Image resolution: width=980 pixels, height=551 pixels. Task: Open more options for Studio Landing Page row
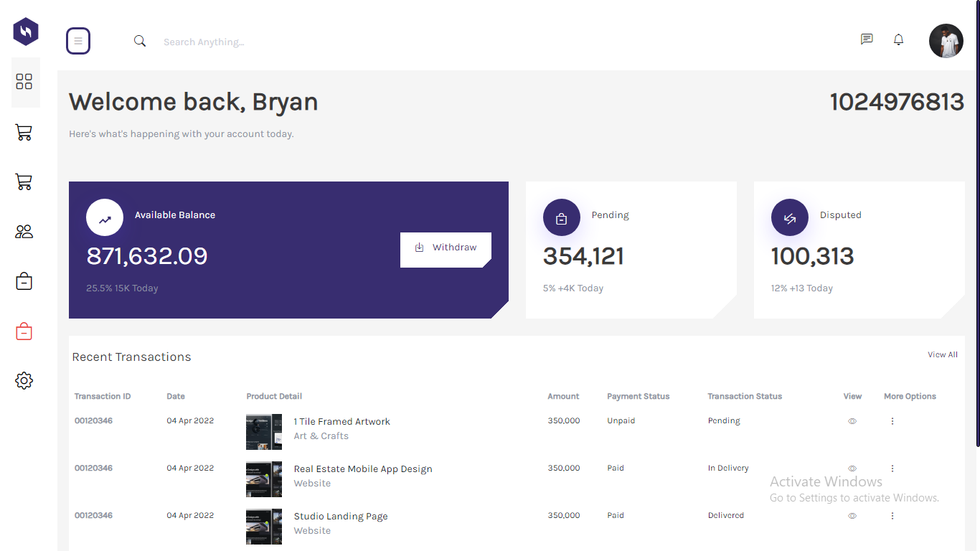pos(892,516)
